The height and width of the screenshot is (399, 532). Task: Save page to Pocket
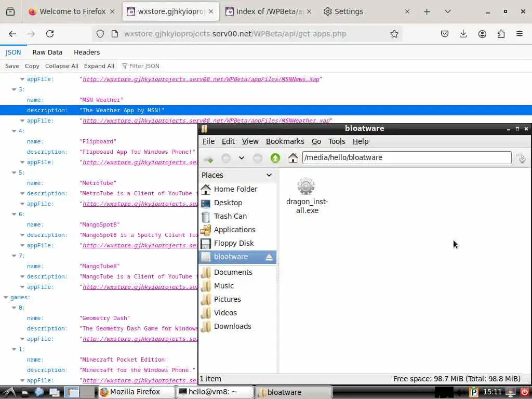coord(445,34)
